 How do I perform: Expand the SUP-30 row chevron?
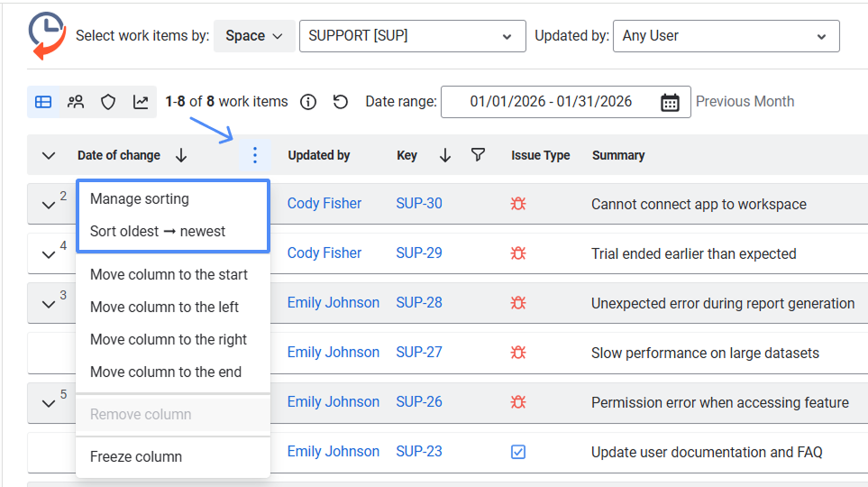(49, 205)
